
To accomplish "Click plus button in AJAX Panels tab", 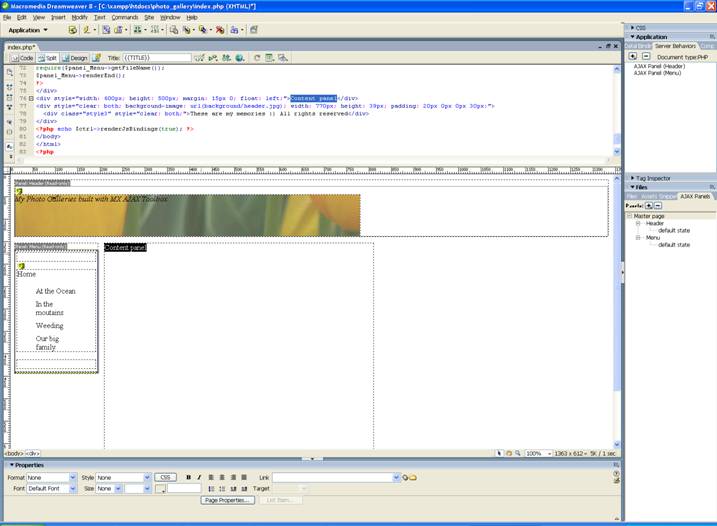I will [649, 206].
